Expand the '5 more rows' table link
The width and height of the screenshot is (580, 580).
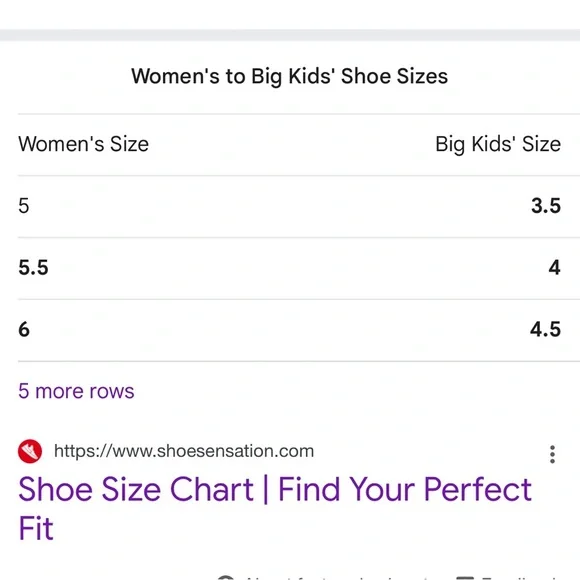tap(76, 391)
